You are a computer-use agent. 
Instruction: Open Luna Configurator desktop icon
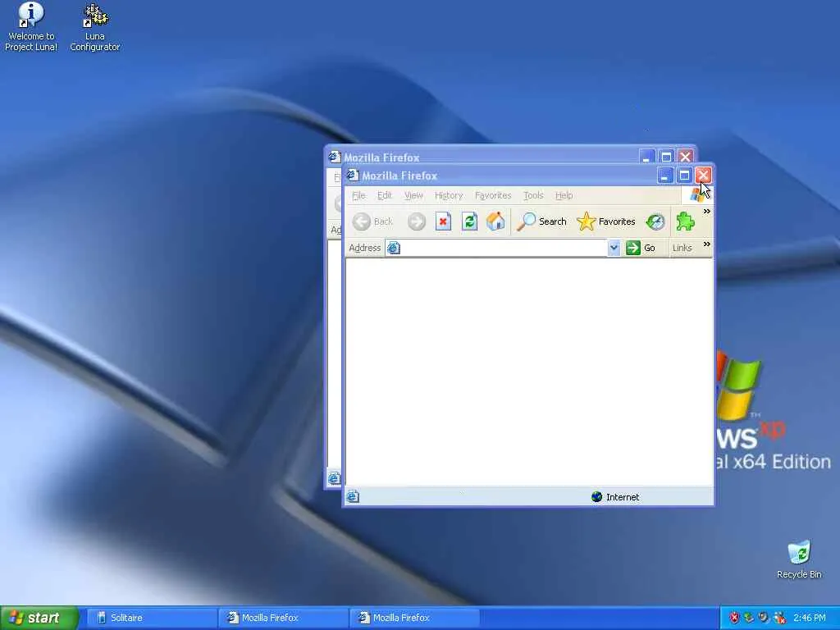click(x=95, y=26)
